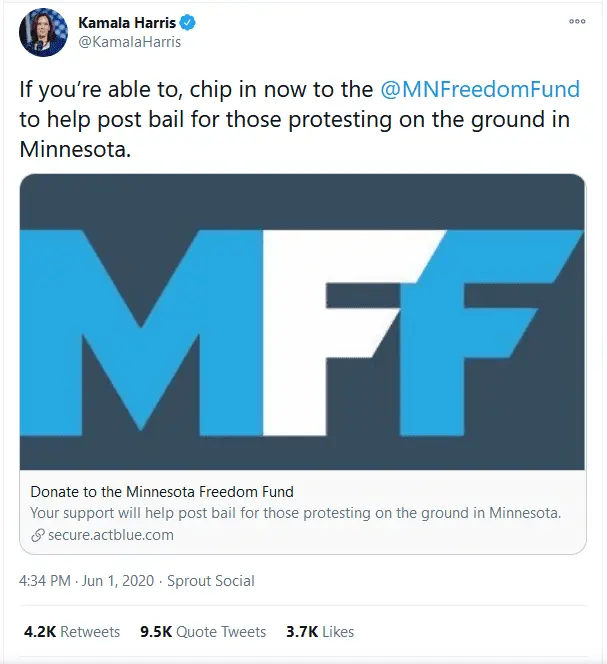The image size is (607, 664).
Task: Open the three-dot more options menu
Action: click(577, 21)
